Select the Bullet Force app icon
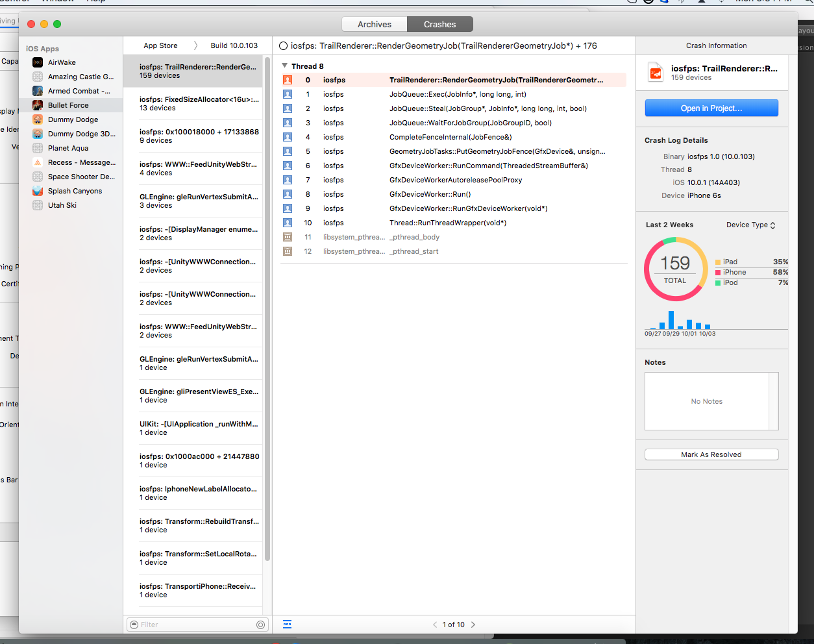The image size is (814, 644). [38, 105]
